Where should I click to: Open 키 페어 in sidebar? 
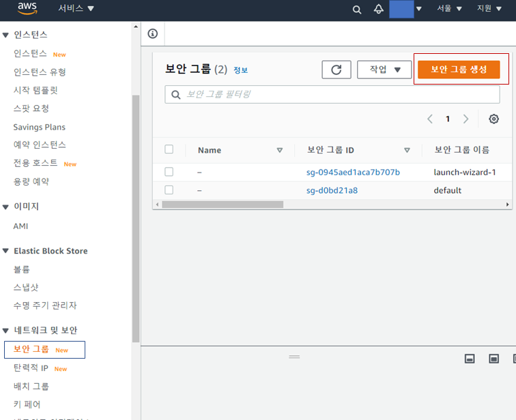tap(27, 404)
